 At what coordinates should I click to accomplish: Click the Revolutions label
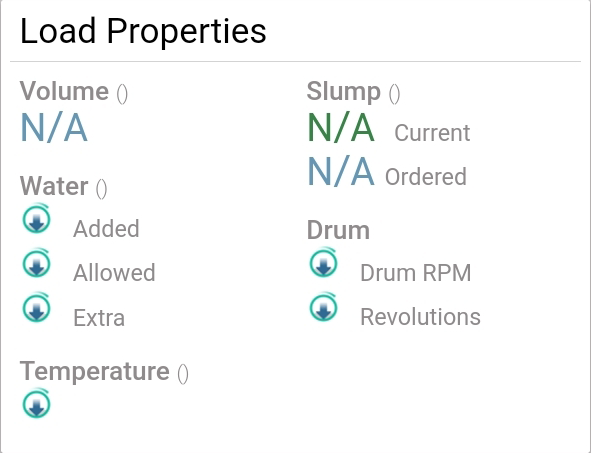click(x=420, y=317)
